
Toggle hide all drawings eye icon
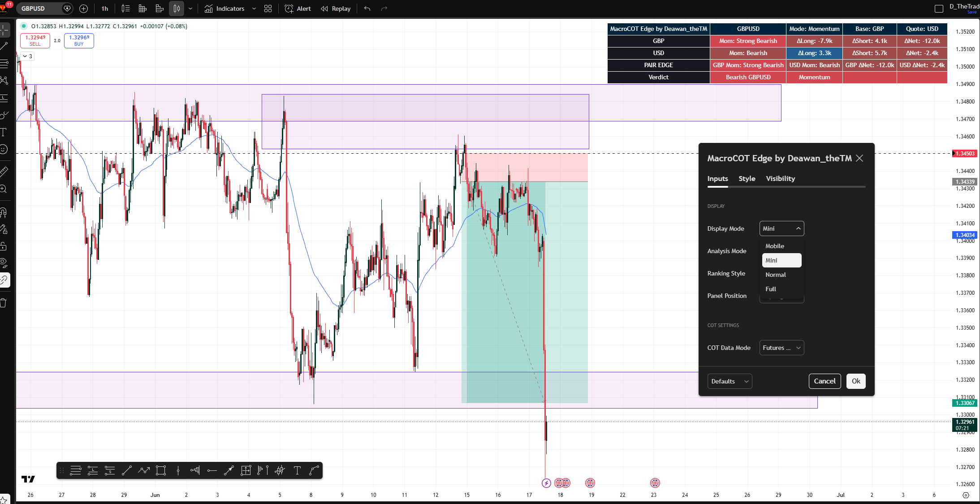pyautogui.click(x=4, y=263)
